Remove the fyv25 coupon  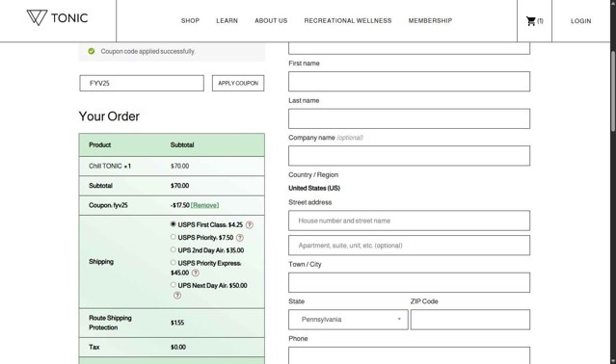pyautogui.click(x=204, y=205)
